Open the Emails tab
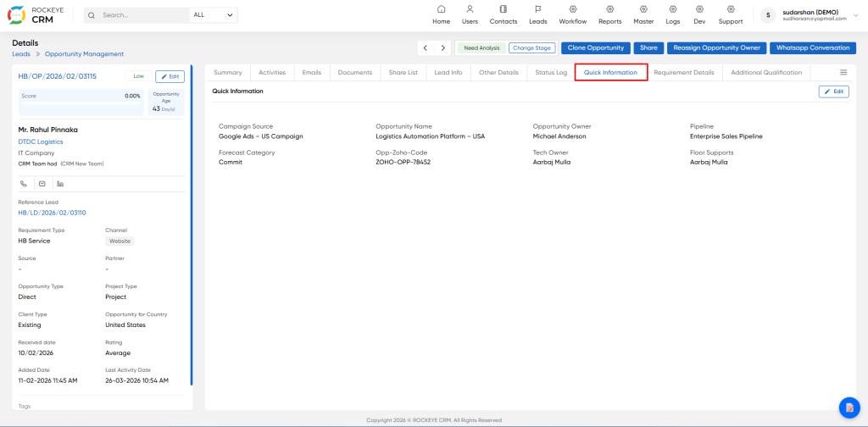Viewport: 868px width, 427px height. [312, 73]
